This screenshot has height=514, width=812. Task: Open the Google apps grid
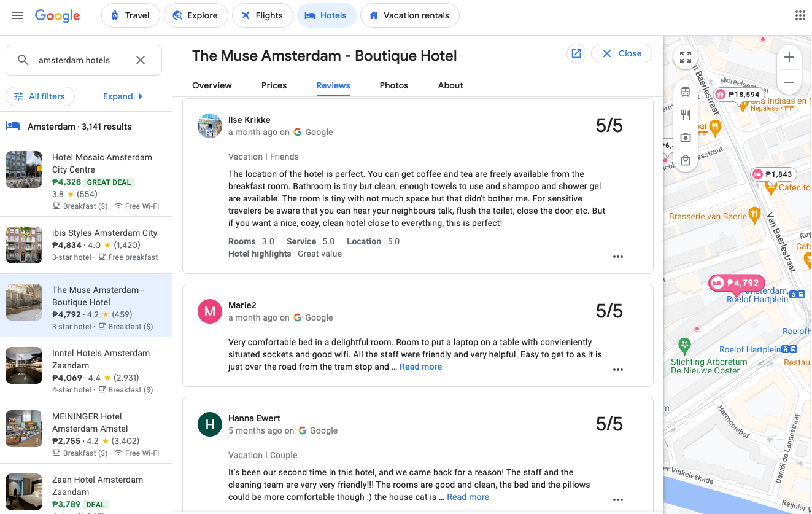pos(800,15)
